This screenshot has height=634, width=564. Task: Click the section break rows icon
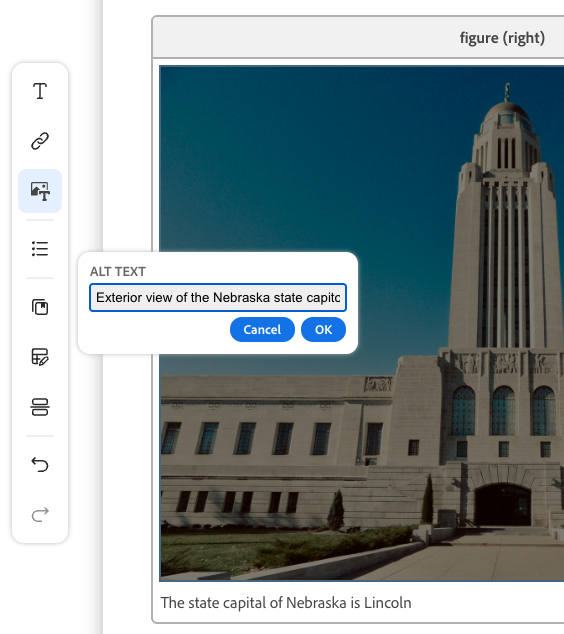point(40,407)
